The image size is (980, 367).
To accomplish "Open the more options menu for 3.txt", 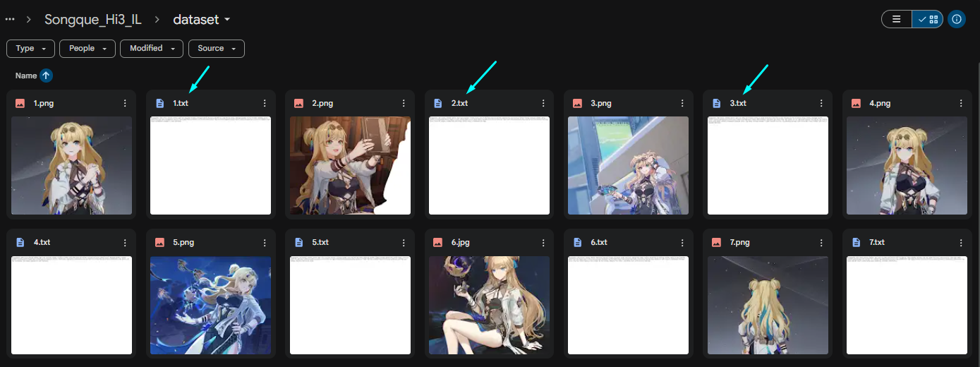I will click(x=822, y=103).
